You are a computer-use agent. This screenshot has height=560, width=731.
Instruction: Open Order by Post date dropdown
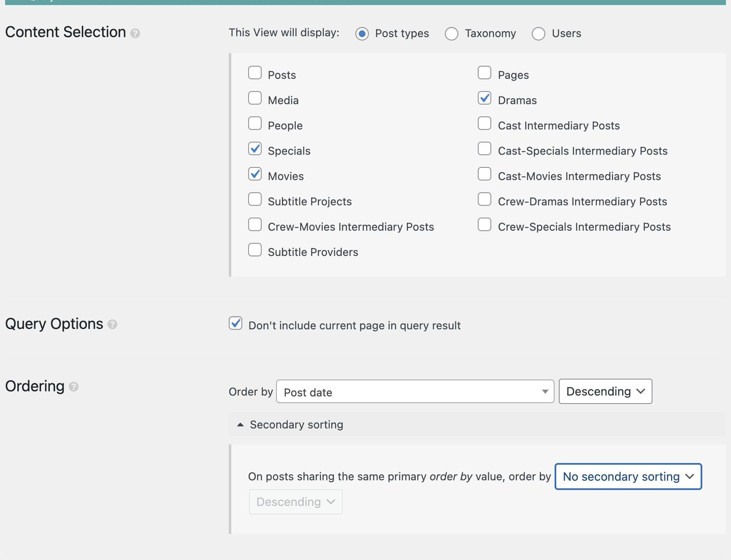pos(415,391)
